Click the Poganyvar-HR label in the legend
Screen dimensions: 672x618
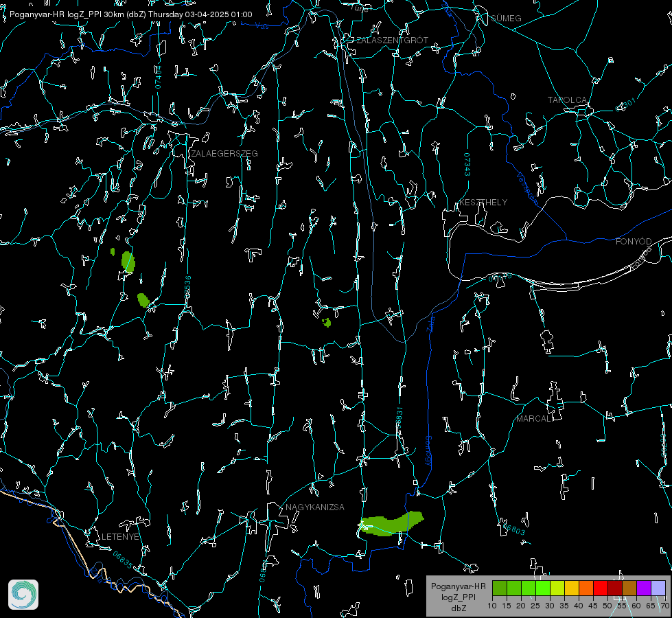coord(458,586)
